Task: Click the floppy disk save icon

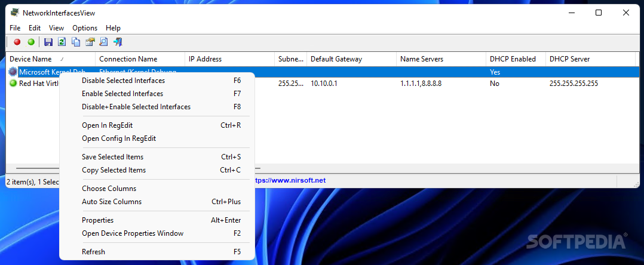Action: click(48, 42)
